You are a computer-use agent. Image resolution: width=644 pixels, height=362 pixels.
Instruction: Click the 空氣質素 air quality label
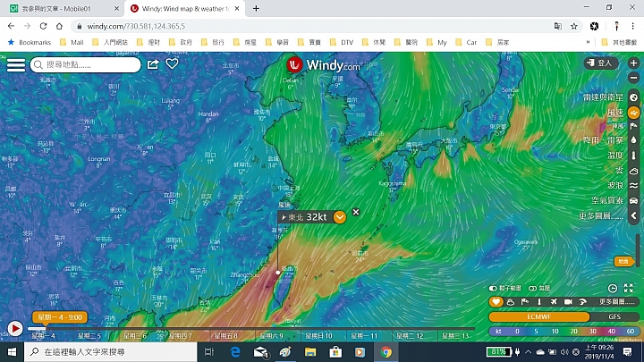click(x=607, y=201)
